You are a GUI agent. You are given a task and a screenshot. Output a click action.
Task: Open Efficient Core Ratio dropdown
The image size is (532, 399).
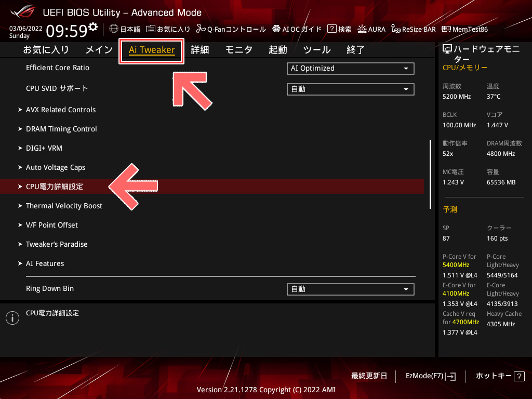[351, 68]
